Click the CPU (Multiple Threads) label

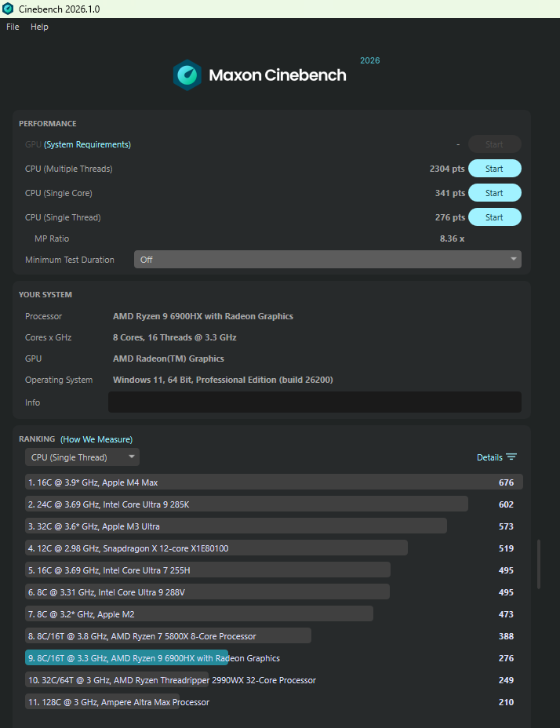coord(69,169)
